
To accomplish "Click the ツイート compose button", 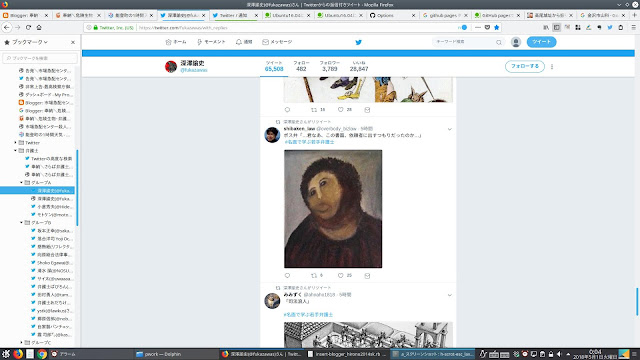I will [x=541, y=42].
